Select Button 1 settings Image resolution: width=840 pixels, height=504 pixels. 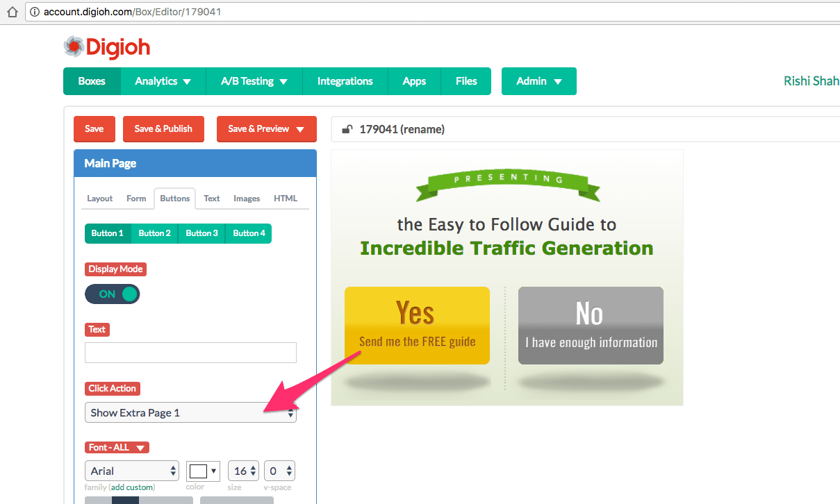pyautogui.click(x=108, y=233)
